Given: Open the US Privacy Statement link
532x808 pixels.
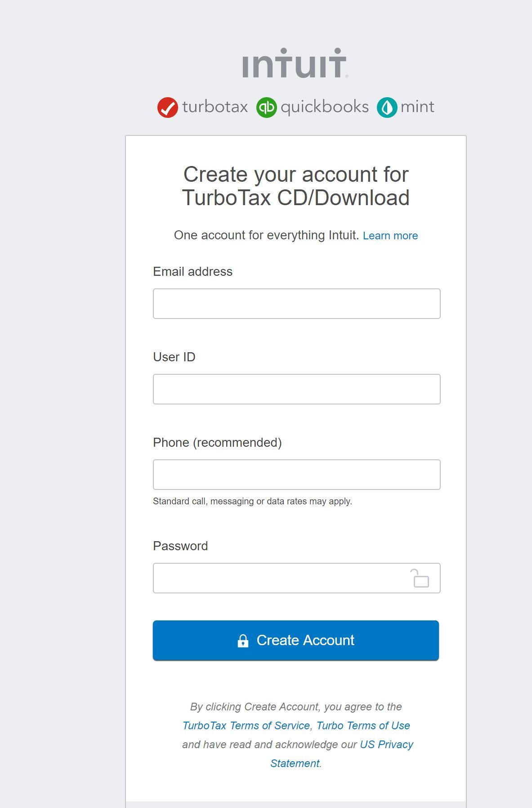Looking at the screenshot, I should pyautogui.click(x=386, y=745).
